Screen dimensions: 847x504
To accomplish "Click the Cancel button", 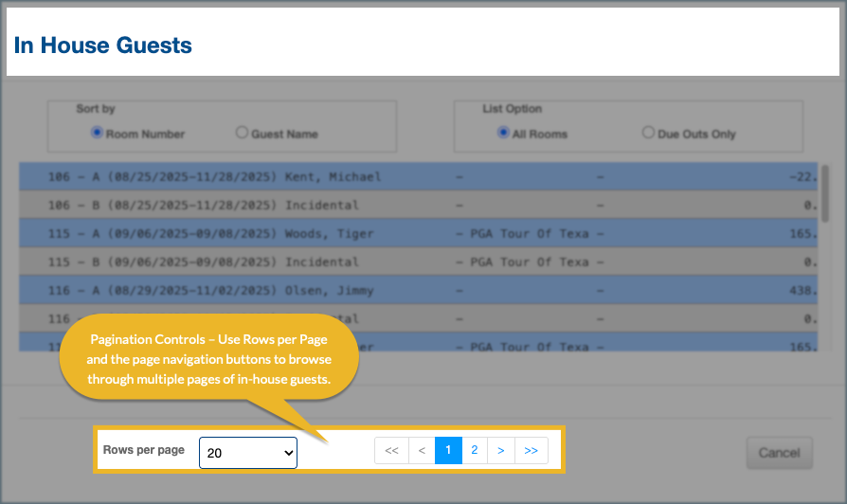I will 779,453.
